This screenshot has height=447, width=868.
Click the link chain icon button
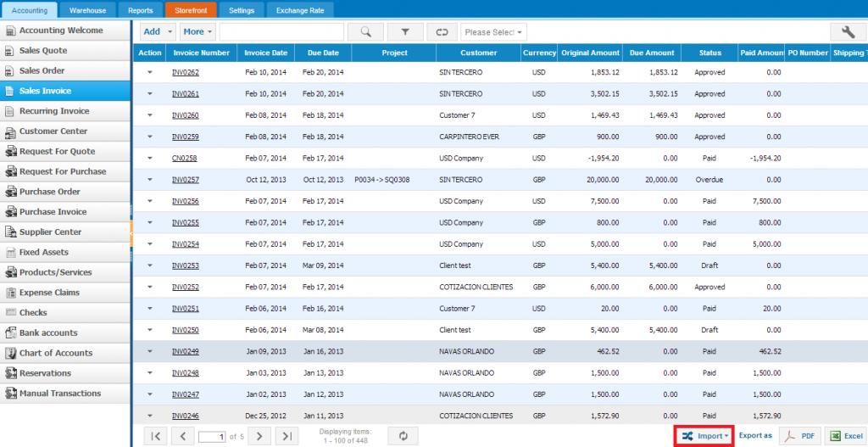pos(442,32)
